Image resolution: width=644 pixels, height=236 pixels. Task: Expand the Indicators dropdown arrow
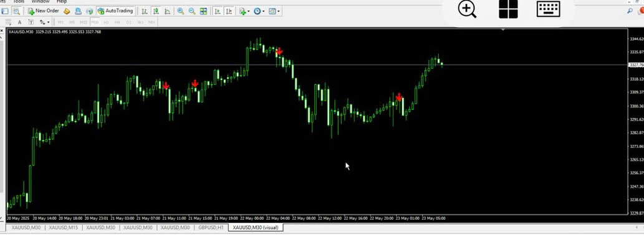click(249, 11)
